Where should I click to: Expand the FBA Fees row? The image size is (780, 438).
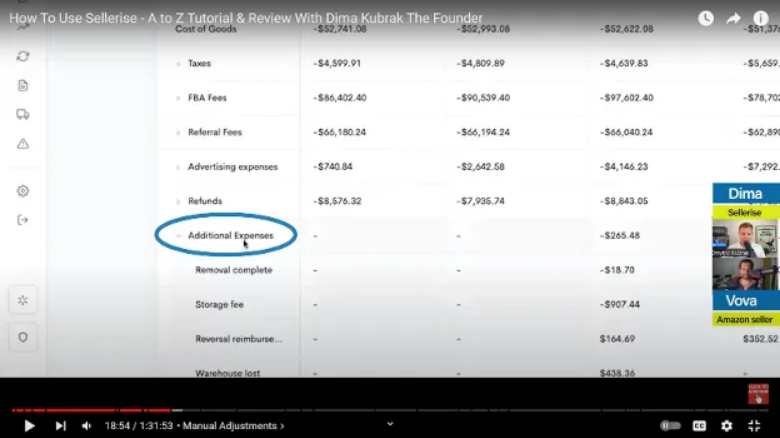[x=178, y=98]
